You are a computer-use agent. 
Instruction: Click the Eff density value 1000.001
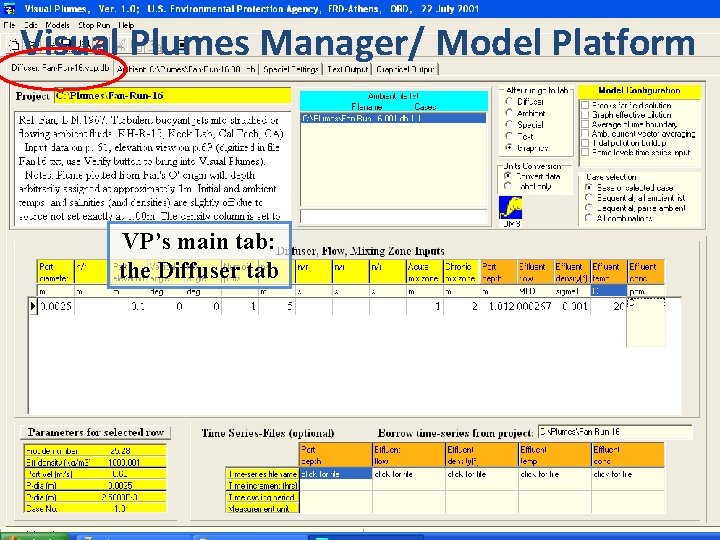[124, 462]
